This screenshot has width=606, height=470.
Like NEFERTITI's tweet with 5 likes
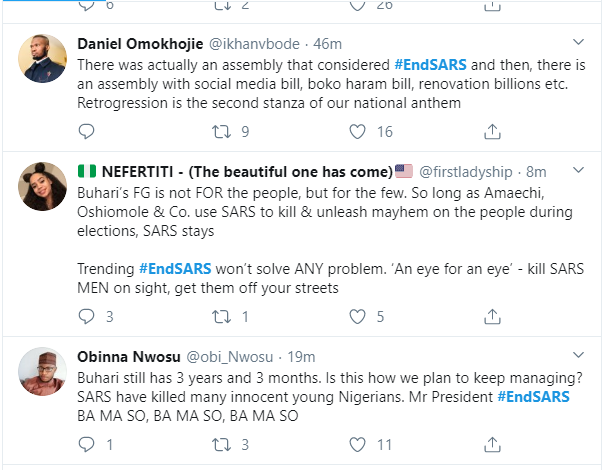357,317
